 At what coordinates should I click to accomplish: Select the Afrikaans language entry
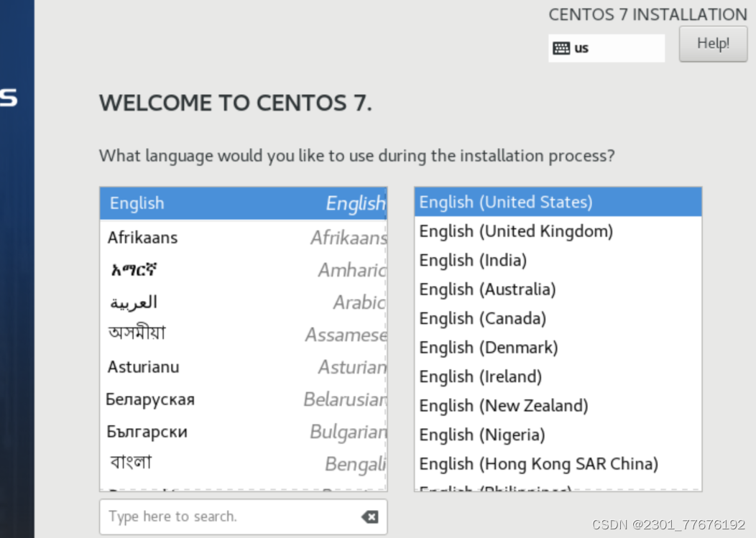click(x=143, y=237)
